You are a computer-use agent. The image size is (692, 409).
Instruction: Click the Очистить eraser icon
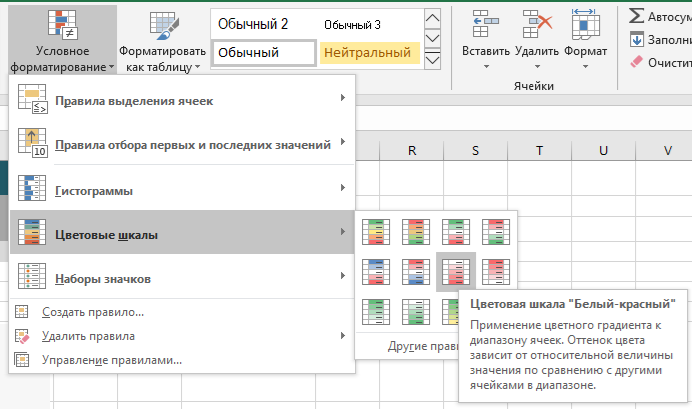click(637, 61)
